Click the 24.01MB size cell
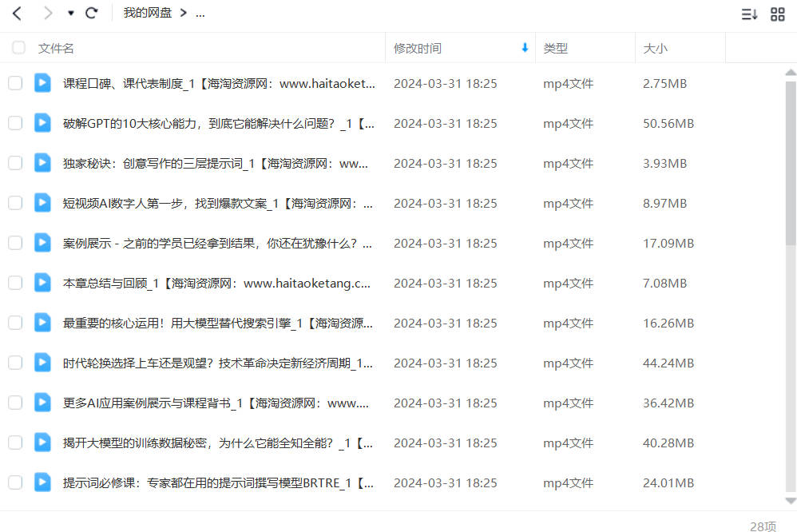This screenshot has height=532, width=797. point(668,482)
